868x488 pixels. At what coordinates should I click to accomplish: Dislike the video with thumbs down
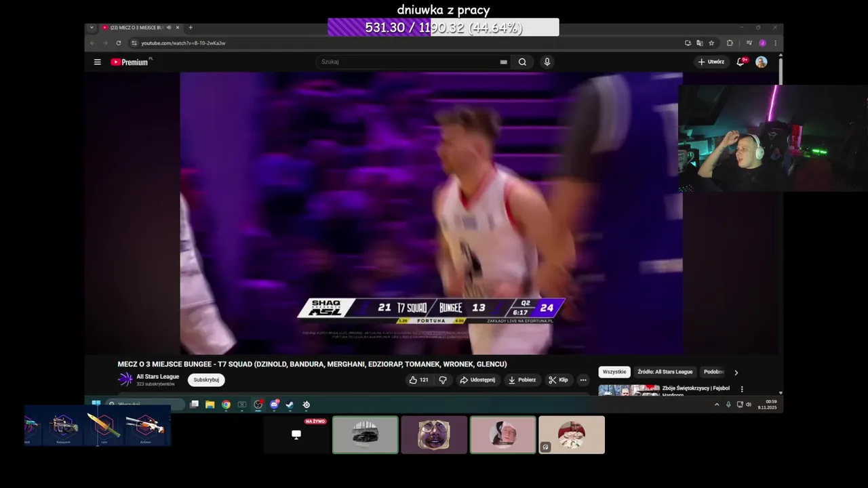443,380
